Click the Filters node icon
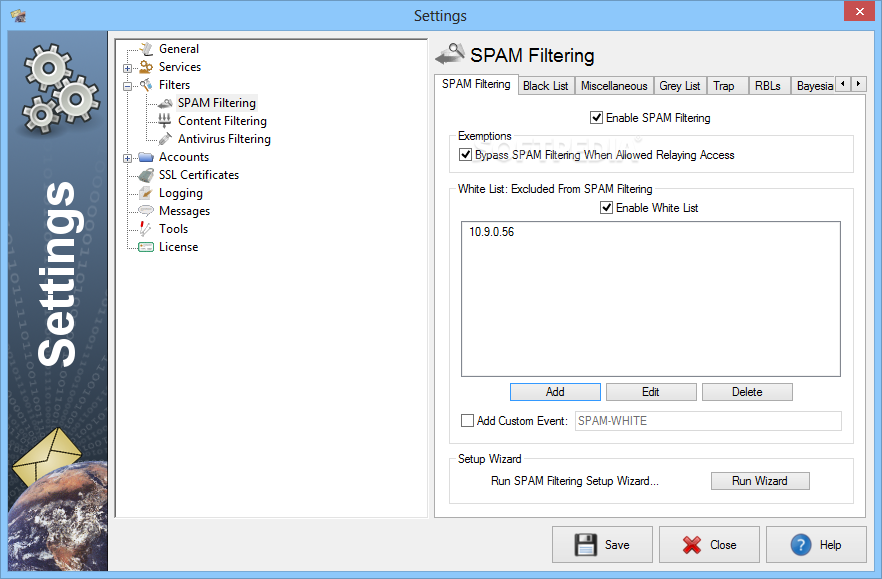Screen dimensions: 882x579 pos(146,85)
